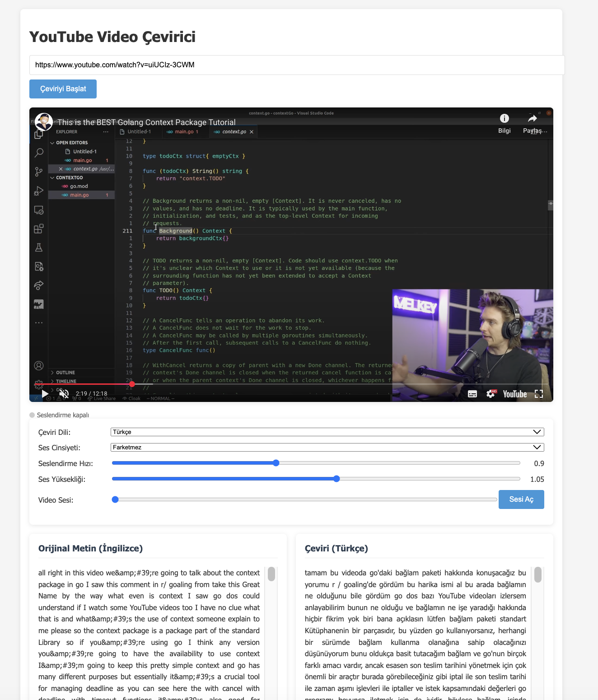Toggle subtitles on the video player
This screenshot has height=700, width=598.
click(x=472, y=394)
